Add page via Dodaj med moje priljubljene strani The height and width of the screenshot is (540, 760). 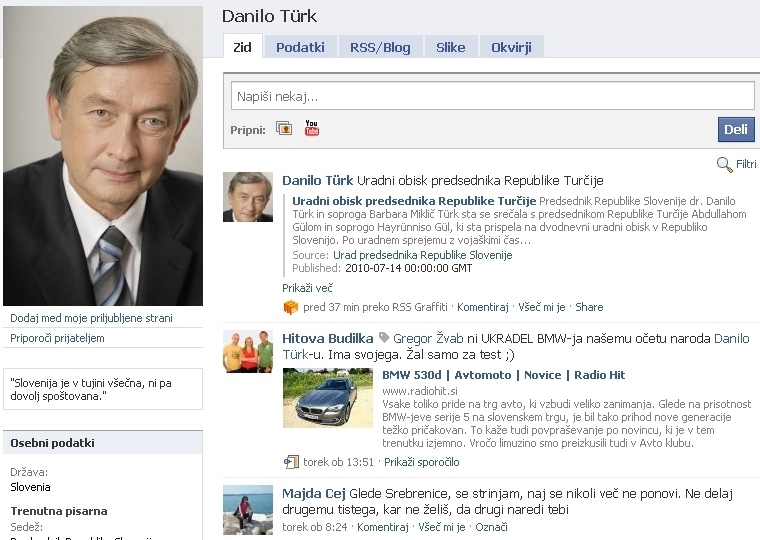pos(91,318)
